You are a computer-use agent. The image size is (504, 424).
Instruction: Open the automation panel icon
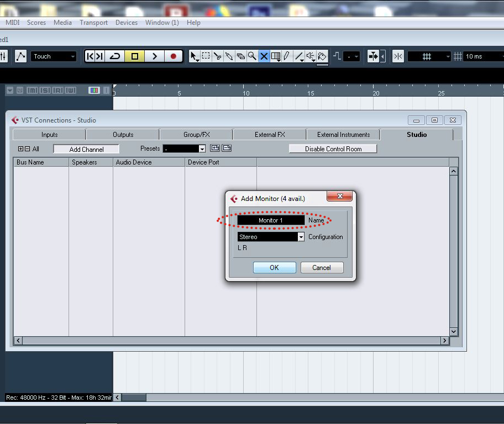pos(20,56)
